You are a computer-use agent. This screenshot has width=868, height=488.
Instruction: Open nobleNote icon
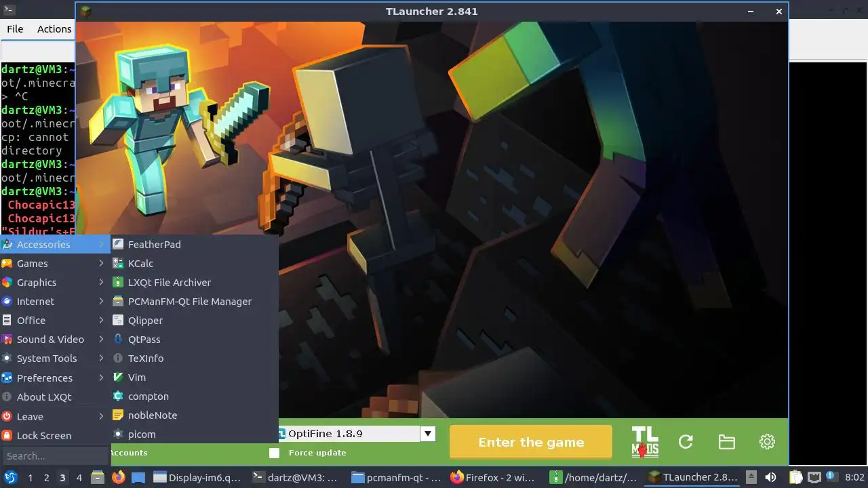pos(118,415)
